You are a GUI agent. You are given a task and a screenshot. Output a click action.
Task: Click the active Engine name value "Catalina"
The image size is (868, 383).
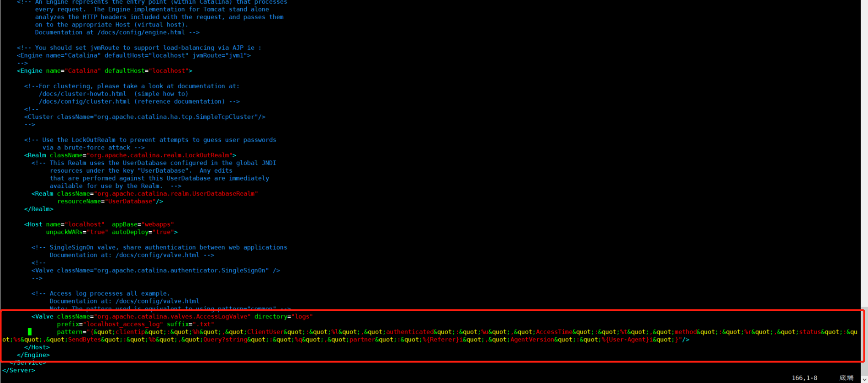click(83, 71)
